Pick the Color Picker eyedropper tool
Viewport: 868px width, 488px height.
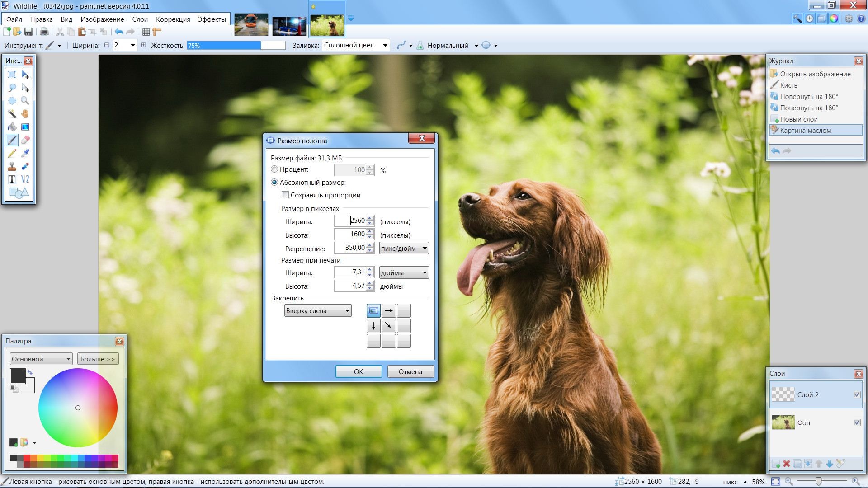point(25,153)
